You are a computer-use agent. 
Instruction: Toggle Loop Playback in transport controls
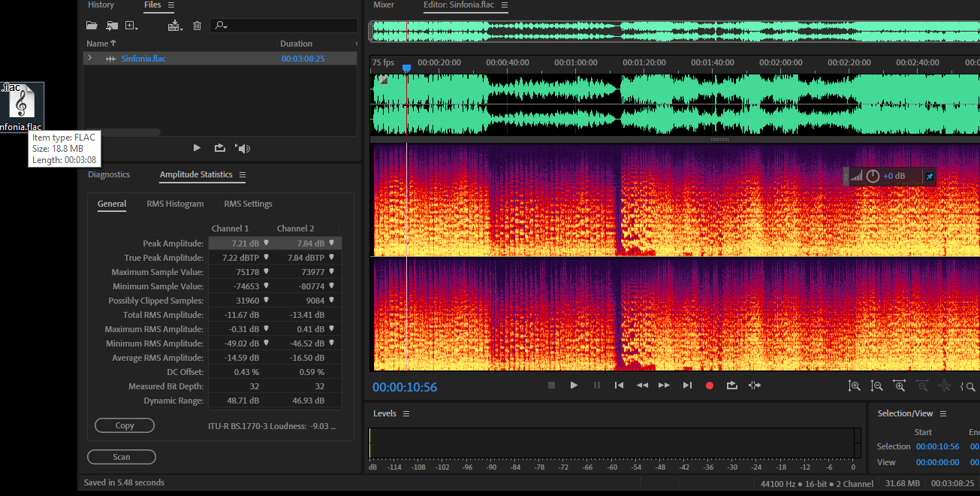coord(731,386)
